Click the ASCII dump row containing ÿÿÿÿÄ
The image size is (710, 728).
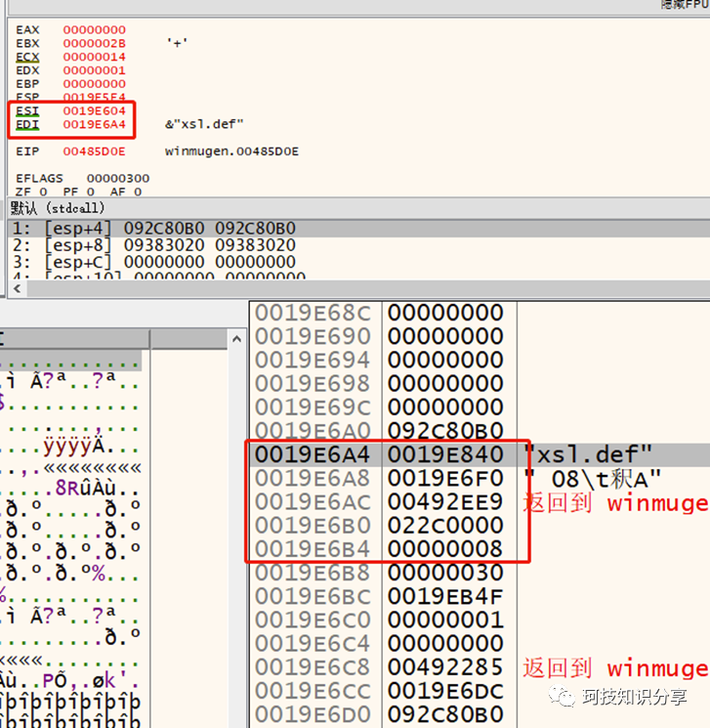[69, 447]
